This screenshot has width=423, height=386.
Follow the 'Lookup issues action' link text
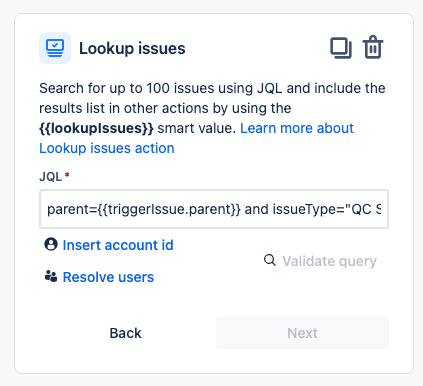click(107, 148)
